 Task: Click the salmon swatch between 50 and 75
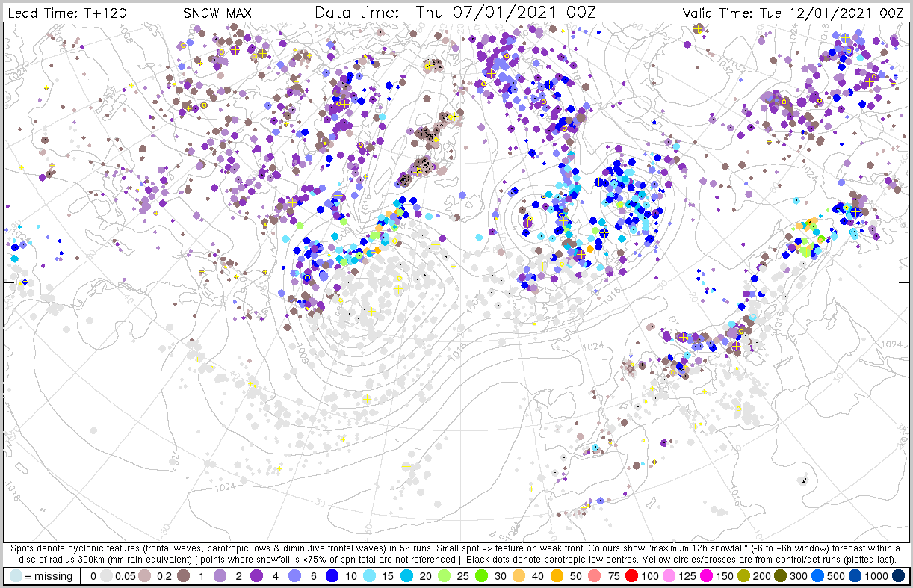coord(594,576)
